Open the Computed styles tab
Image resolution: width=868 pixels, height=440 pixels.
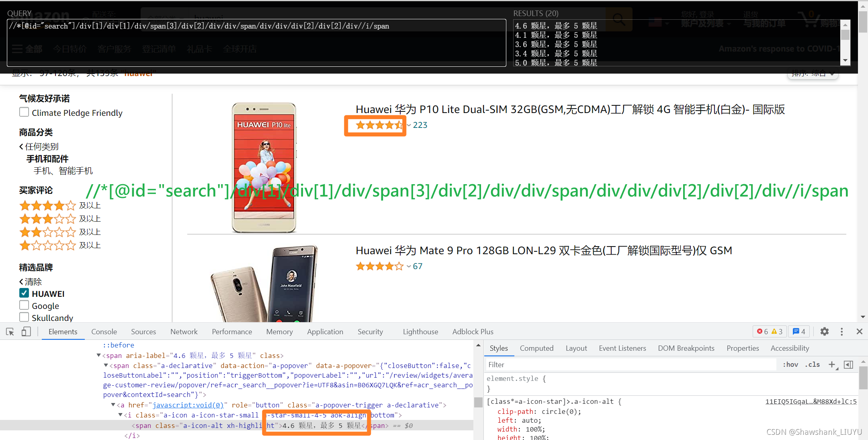[x=536, y=348]
